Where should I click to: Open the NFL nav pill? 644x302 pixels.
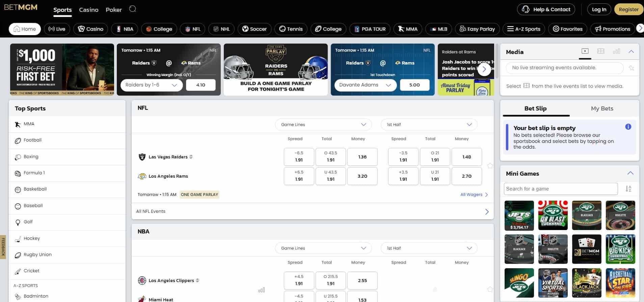pyautogui.click(x=192, y=29)
